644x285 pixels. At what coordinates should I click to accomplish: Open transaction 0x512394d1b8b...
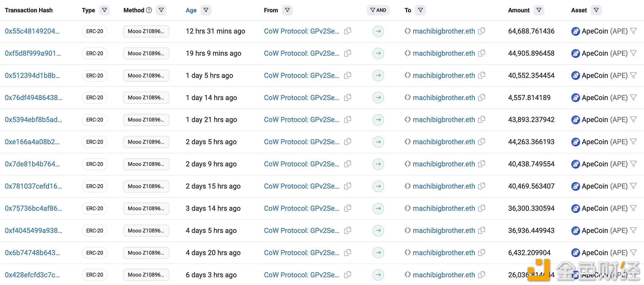[33, 75]
